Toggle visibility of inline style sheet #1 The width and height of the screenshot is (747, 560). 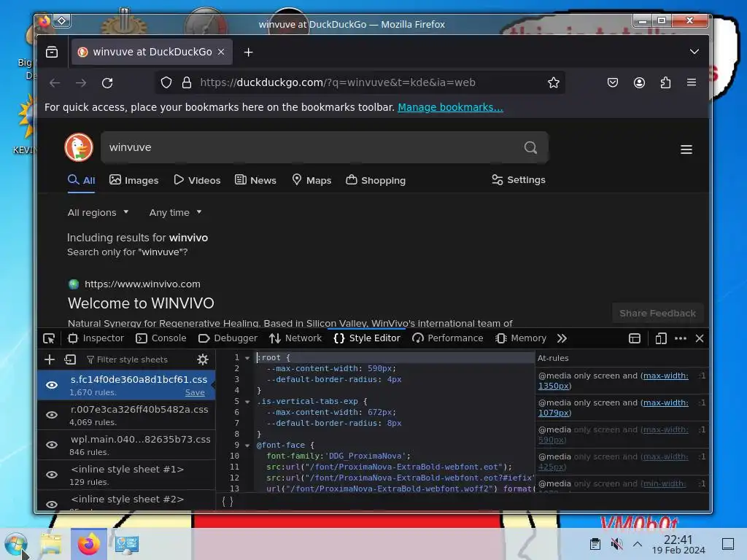tap(52, 475)
